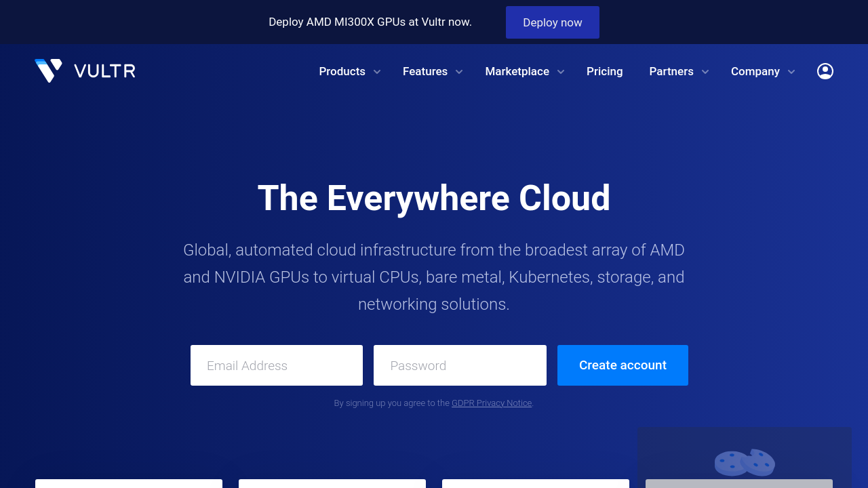
Task: Expand the Company dropdown chevron
Action: click(791, 72)
